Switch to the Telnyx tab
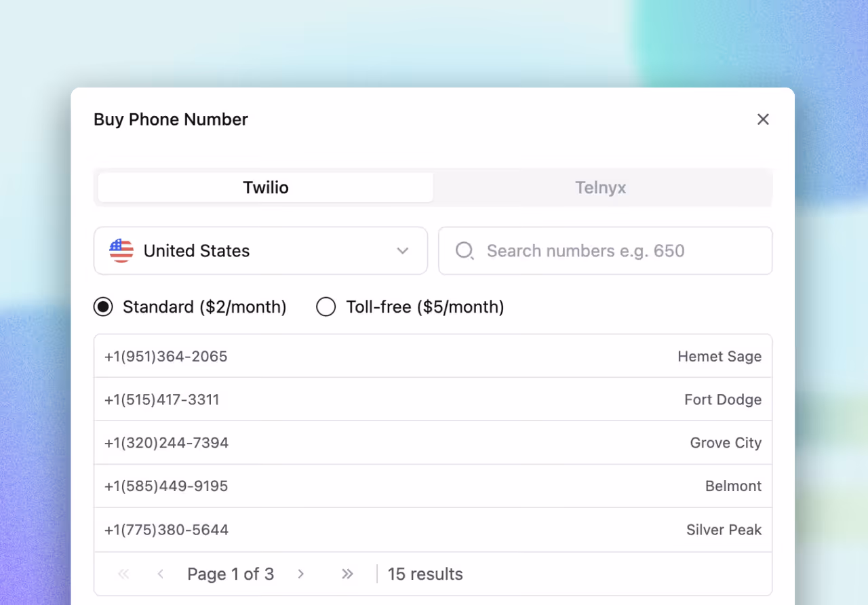The width and height of the screenshot is (868, 605). click(601, 188)
